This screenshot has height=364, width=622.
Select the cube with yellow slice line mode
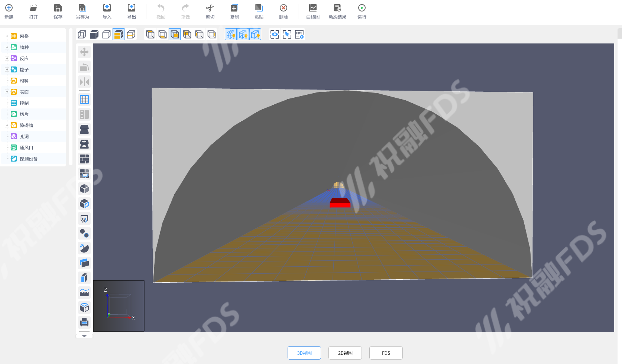(x=131, y=35)
